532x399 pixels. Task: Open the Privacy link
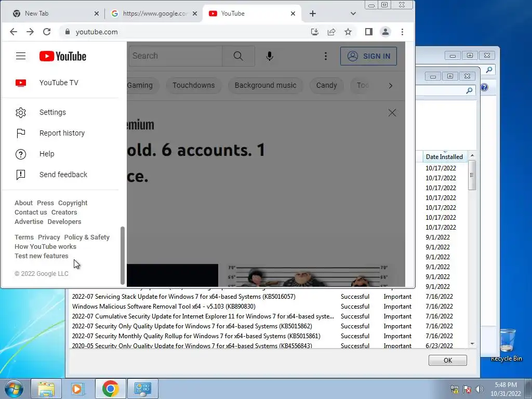(49, 237)
